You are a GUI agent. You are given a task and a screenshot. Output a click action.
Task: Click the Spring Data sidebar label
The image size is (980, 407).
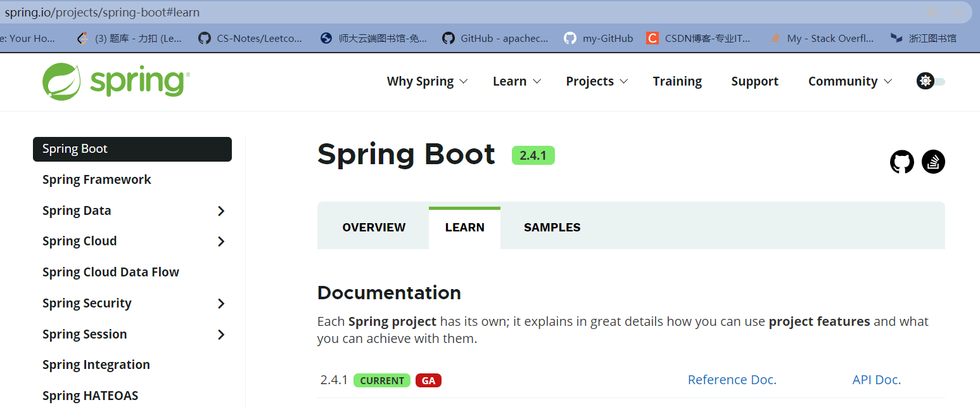click(x=77, y=210)
